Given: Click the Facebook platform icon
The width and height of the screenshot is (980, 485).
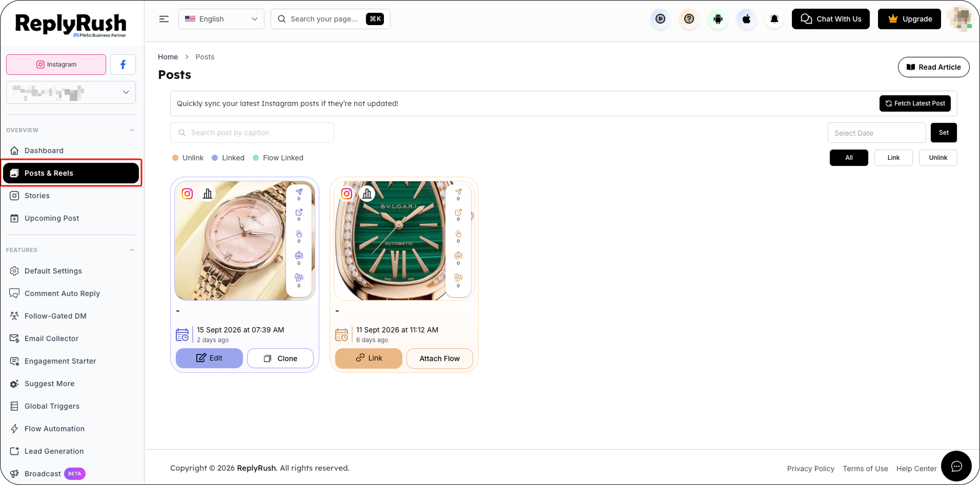Looking at the screenshot, I should coord(123,65).
